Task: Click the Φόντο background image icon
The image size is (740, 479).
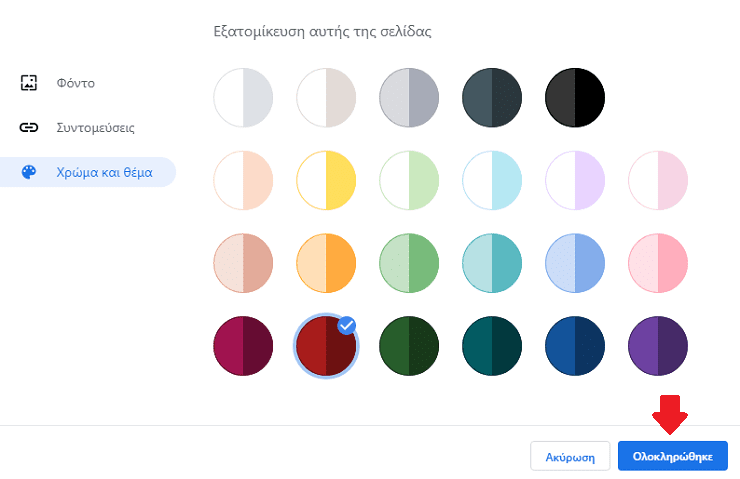Action: tap(29, 83)
